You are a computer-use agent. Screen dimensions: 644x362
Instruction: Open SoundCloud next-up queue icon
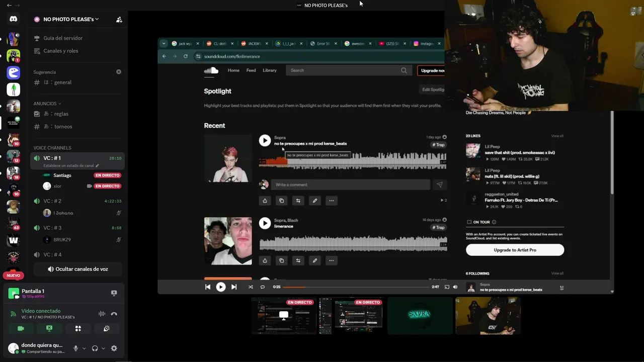[x=561, y=288]
